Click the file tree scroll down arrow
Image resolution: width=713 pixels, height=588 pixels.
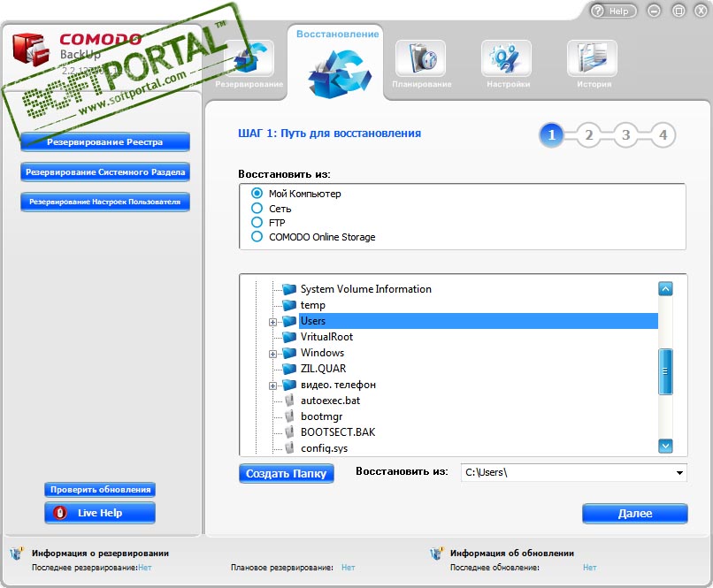tap(665, 446)
